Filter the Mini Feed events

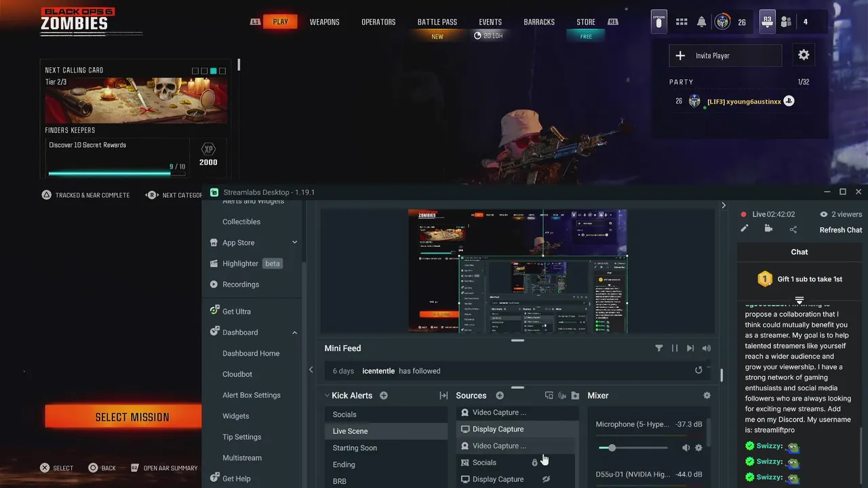[658, 348]
